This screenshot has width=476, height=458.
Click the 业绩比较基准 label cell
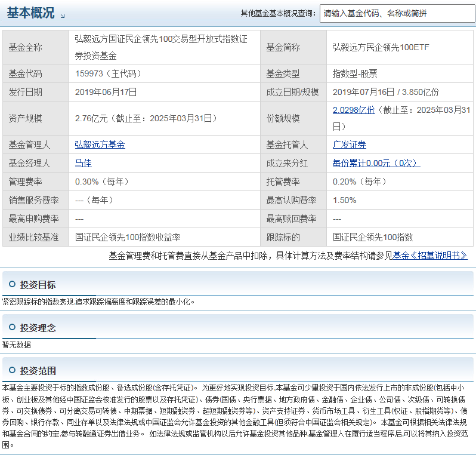click(x=36, y=237)
